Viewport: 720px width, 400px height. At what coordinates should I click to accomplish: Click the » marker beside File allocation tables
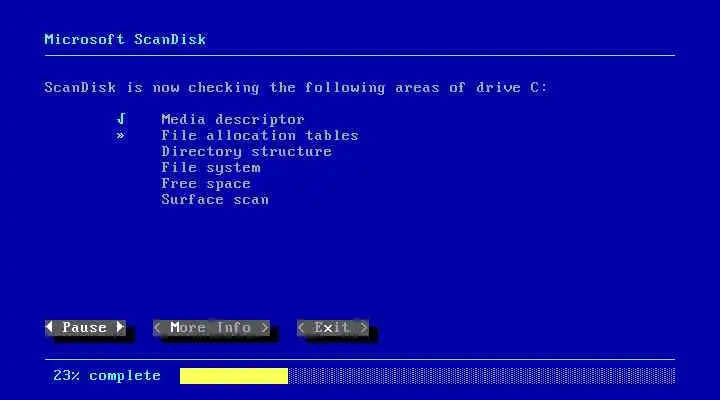(120, 135)
